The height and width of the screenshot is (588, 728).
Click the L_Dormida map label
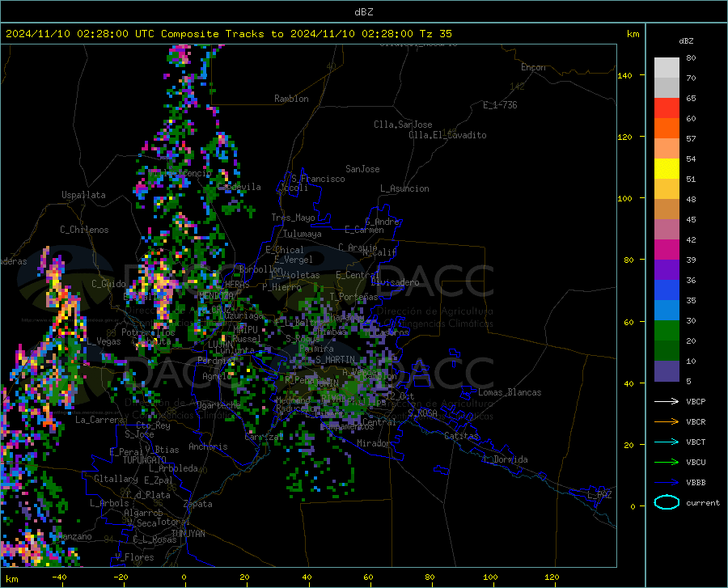point(505,459)
